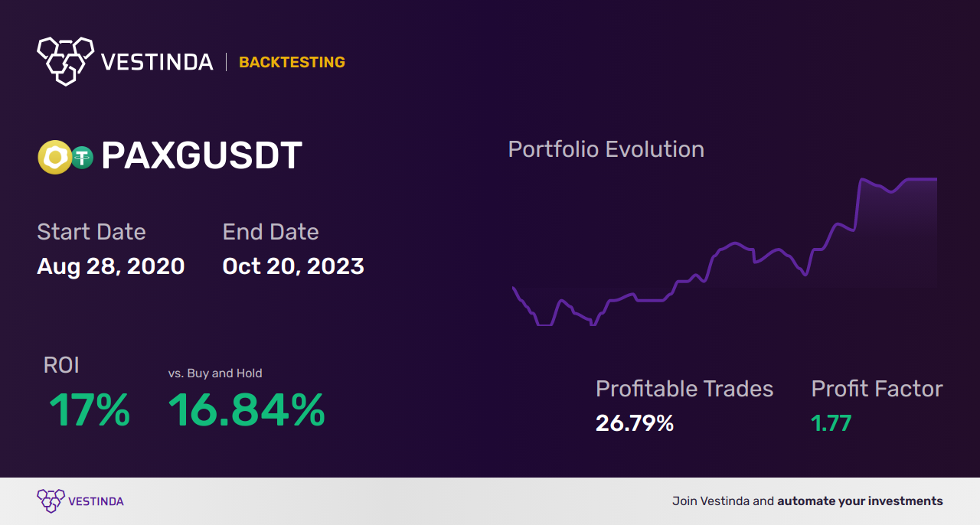Click the purple Vestinda logo in footer
Viewport: 980px width, 525px height.
tap(51, 501)
